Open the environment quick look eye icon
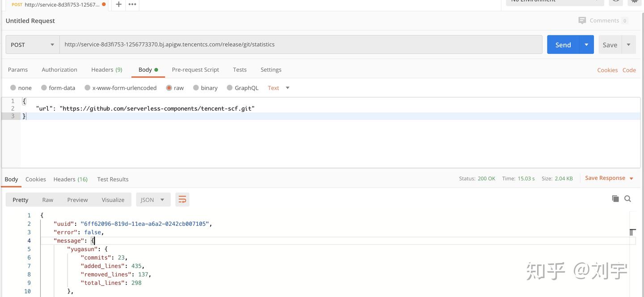Screen dimensions: 644x297 tap(616, 1)
